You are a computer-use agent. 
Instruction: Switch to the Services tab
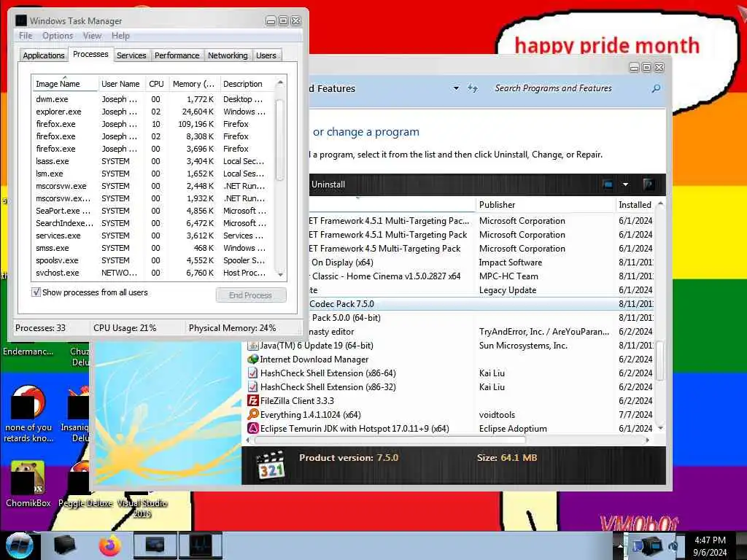point(131,55)
